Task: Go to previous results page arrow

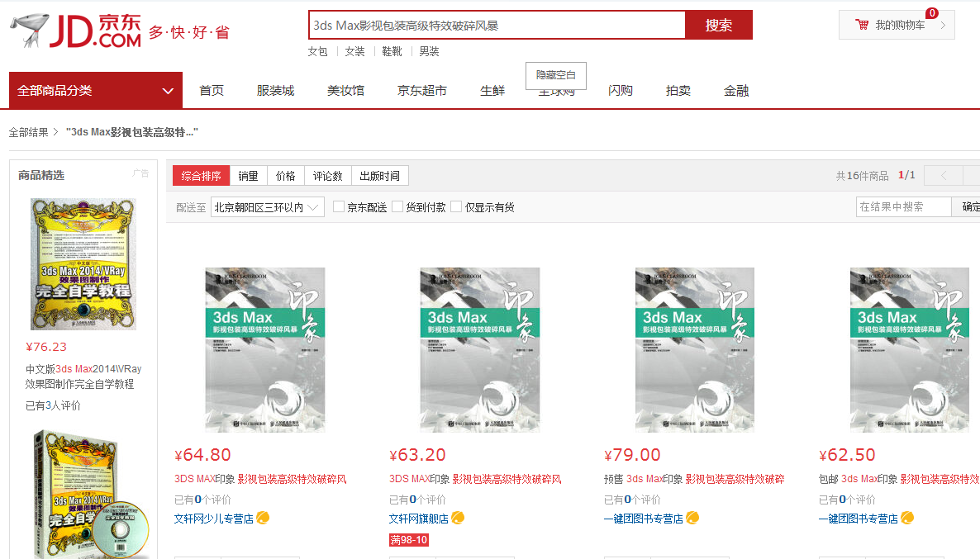Action: (x=944, y=176)
